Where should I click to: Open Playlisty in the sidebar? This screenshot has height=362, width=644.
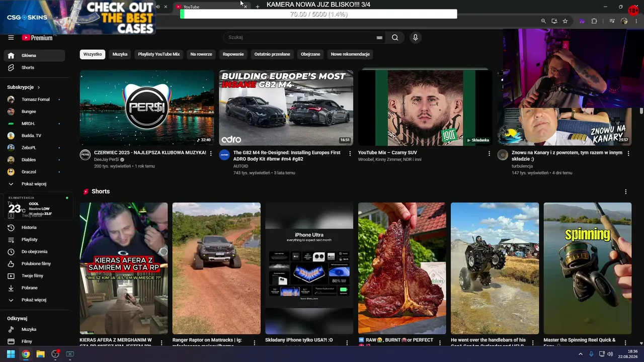click(34, 239)
